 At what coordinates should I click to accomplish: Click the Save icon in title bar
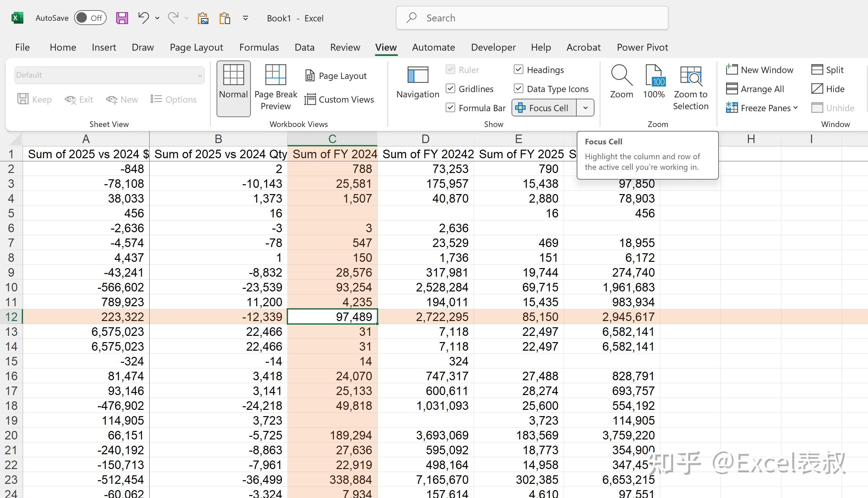(122, 18)
